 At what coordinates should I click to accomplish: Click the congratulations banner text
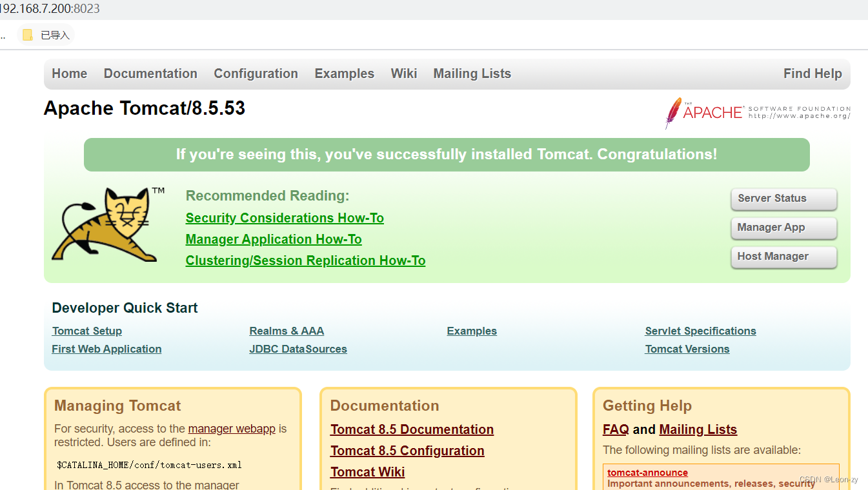(x=447, y=155)
